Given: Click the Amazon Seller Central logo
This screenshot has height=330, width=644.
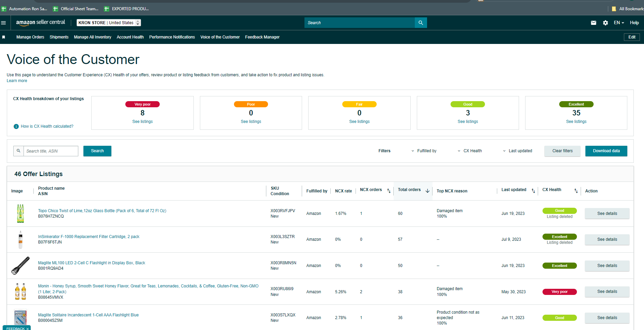Looking at the screenshot, I should pyautogui.click(x=41, y=22).
